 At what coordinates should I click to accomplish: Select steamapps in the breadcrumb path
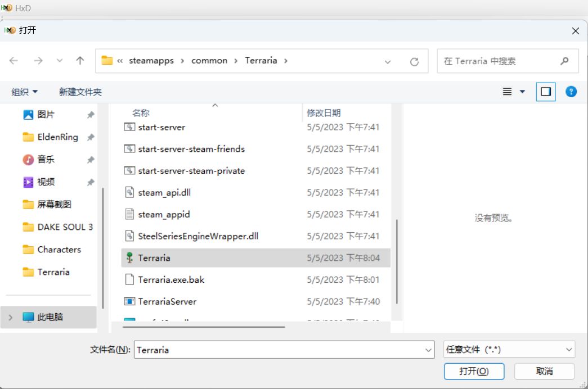pyautogui.click(x=151, y=61)
